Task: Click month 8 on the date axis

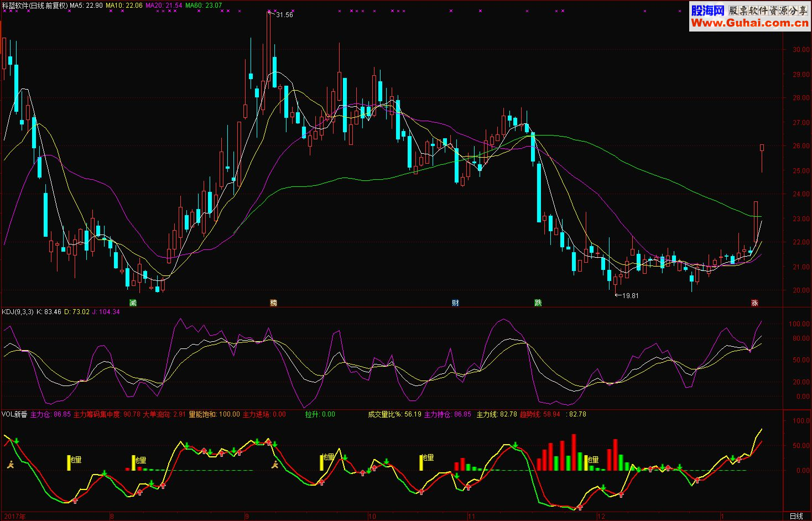Action: coord(112,517)
